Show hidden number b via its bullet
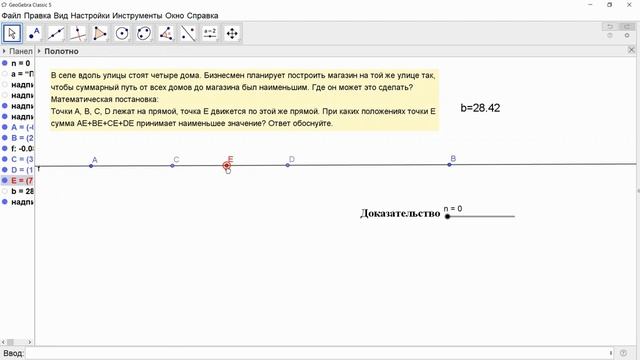 (5, 191)
